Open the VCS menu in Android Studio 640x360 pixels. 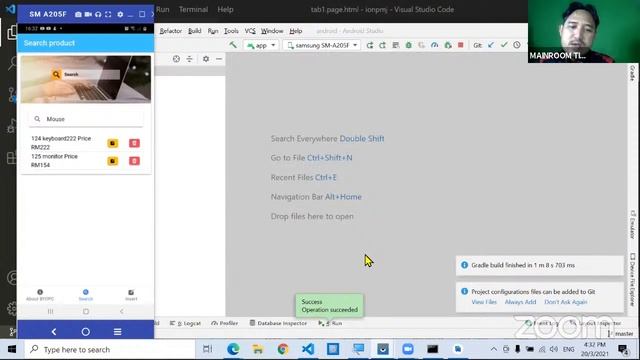[x=250, y=31]
